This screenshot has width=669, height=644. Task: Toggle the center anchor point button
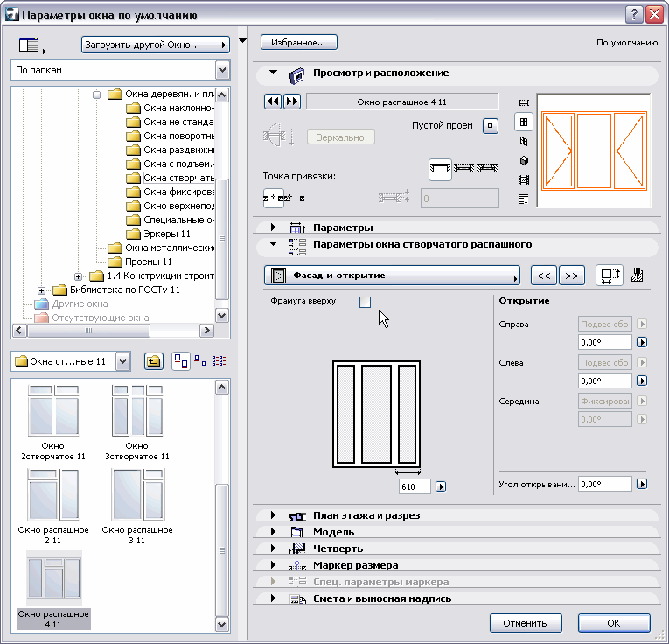tap(274, 199)
